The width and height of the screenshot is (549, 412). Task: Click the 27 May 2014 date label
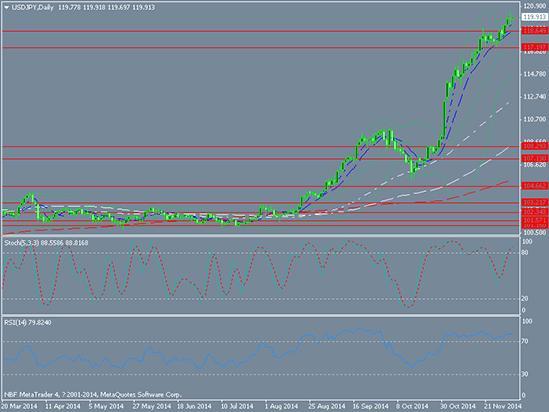152,406
